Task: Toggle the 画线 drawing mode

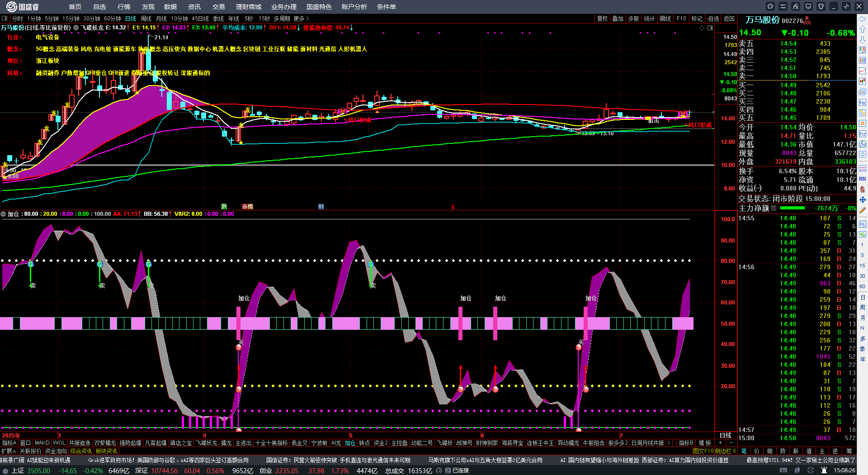Action: [665, 19]
